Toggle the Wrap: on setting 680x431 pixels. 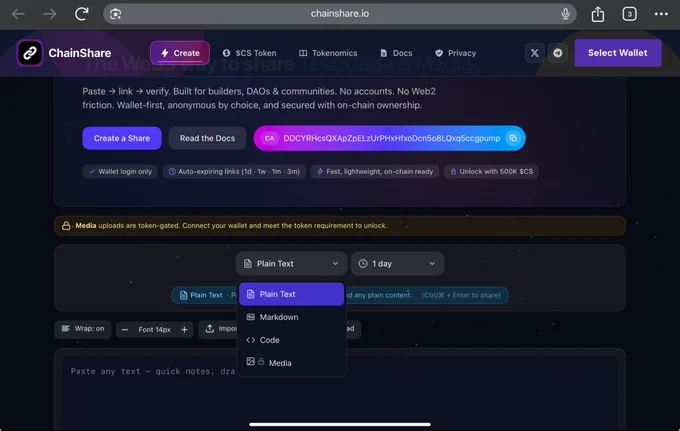(x=83, y=329)
